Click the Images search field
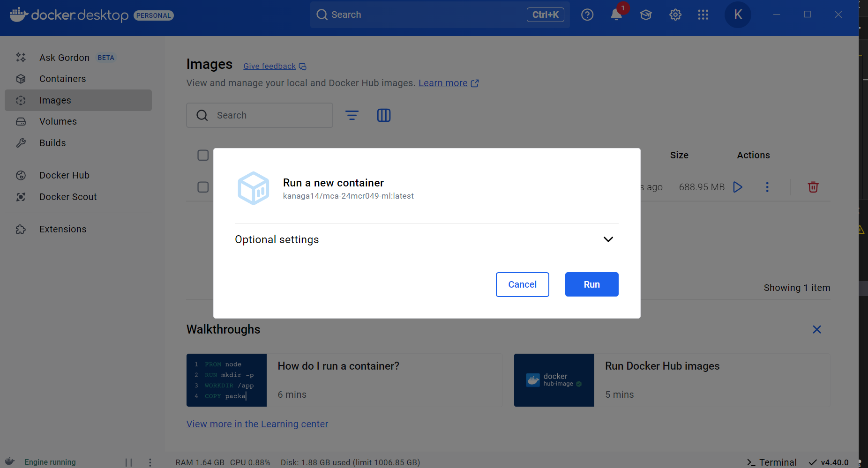Image resolution: width=868 pixels, height=468 pixels. tap(260, 115)
